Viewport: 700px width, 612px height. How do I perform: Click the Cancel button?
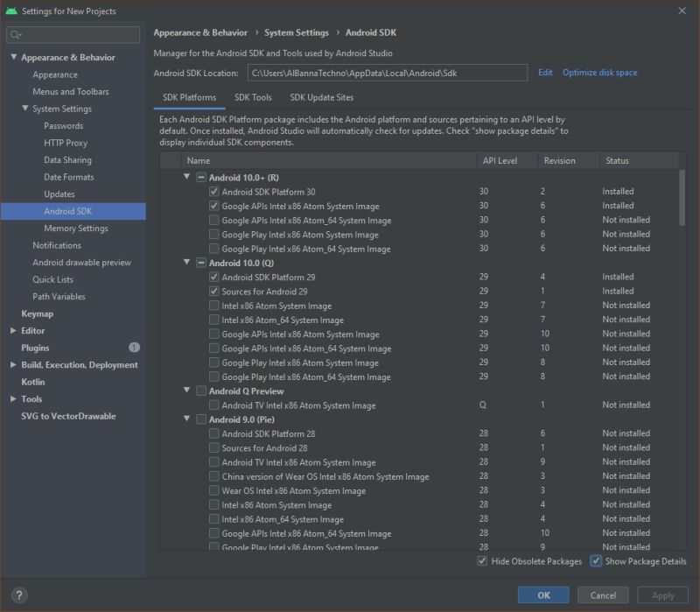click(x=603, y=595)
